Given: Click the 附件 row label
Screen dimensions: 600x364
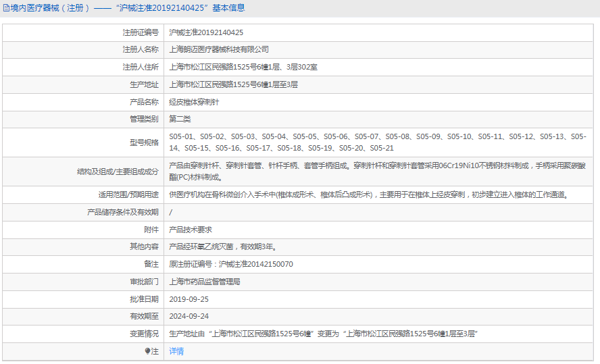Looking at the screenshot, I should click(x=151, y=230).
